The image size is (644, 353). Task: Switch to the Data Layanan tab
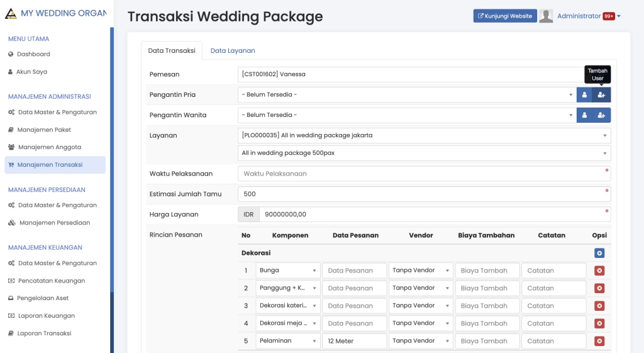click(233, 50)
